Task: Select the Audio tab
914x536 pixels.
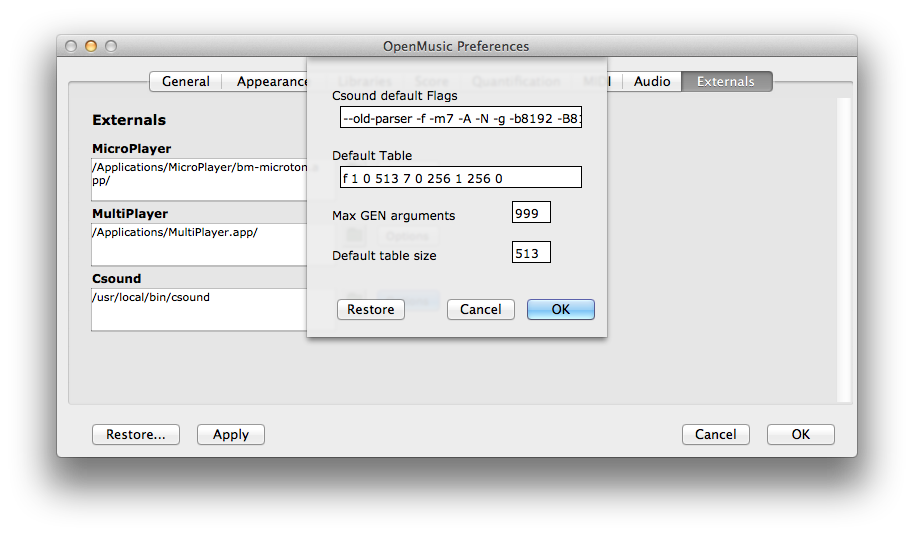Action: 652,81
